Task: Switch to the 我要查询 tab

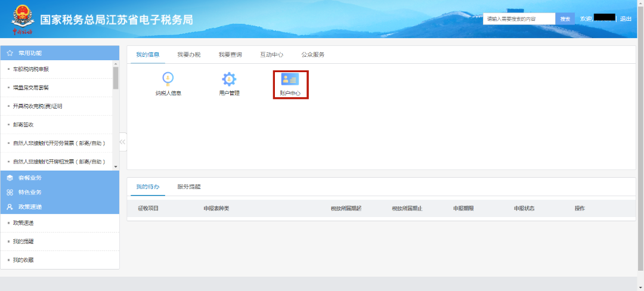Action: point(230,55)
